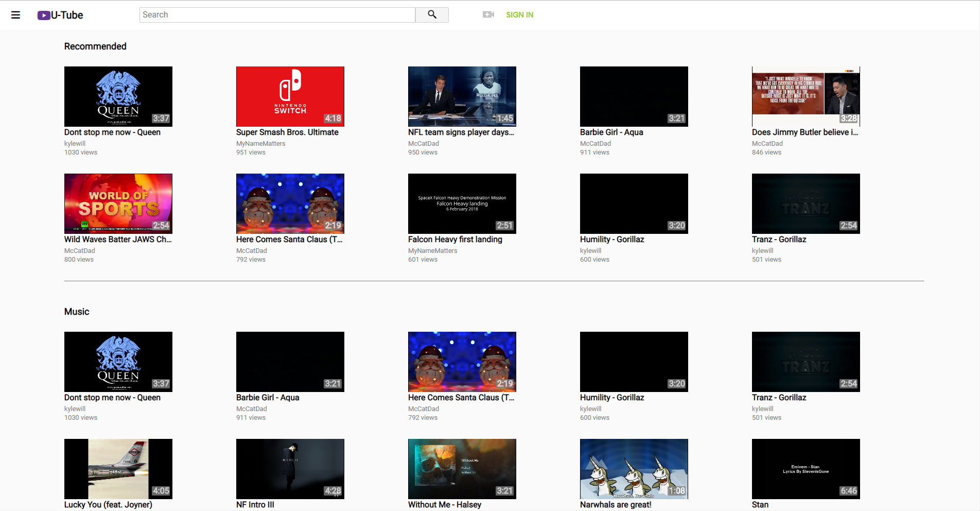980x511 pixels.
Task: Click Barbie Girl - Aqua title in Music
Action: tap(268, 398)
